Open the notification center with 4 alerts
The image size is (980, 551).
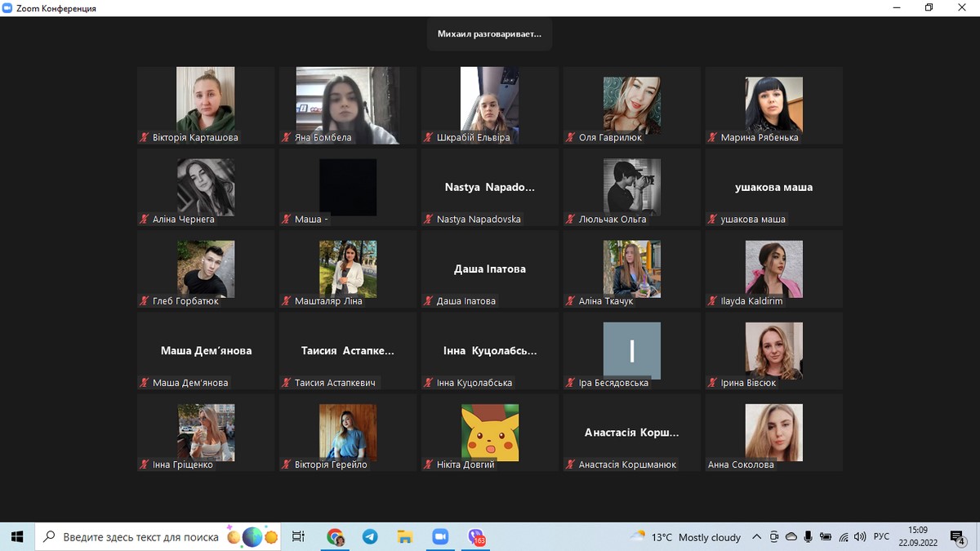point(958,536)
